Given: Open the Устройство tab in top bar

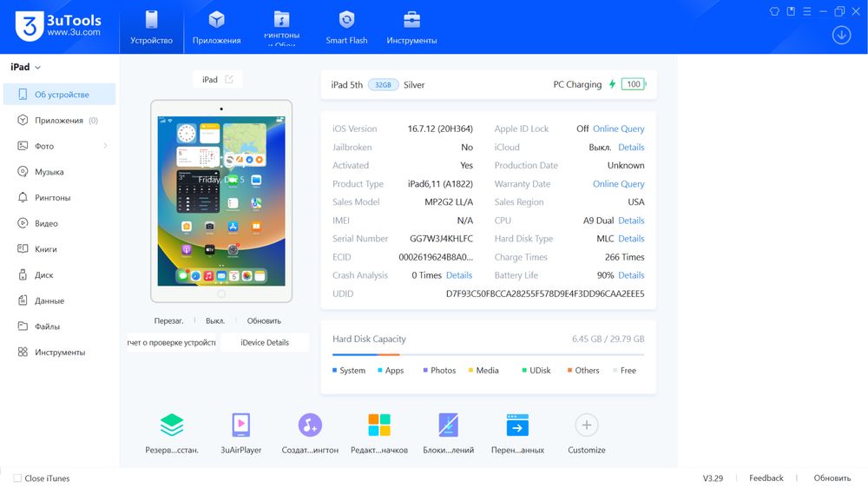Looking at the screenshot, I should click(x=151, y=27).
